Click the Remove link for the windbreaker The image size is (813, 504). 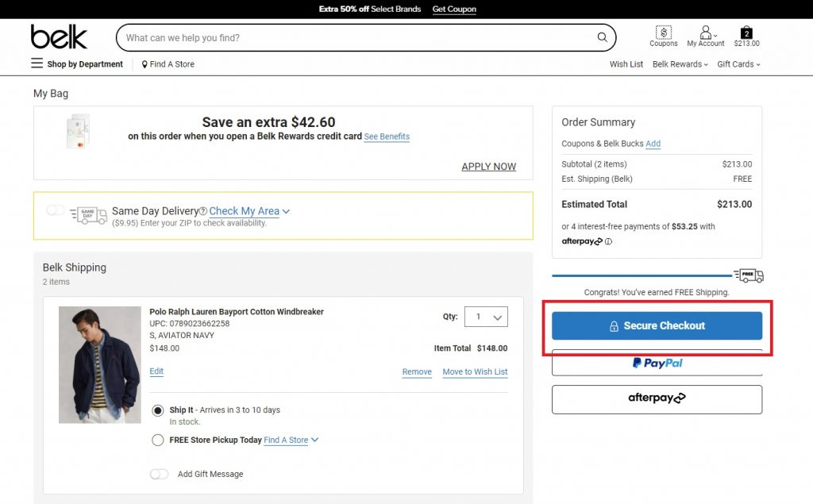(417, 371)
